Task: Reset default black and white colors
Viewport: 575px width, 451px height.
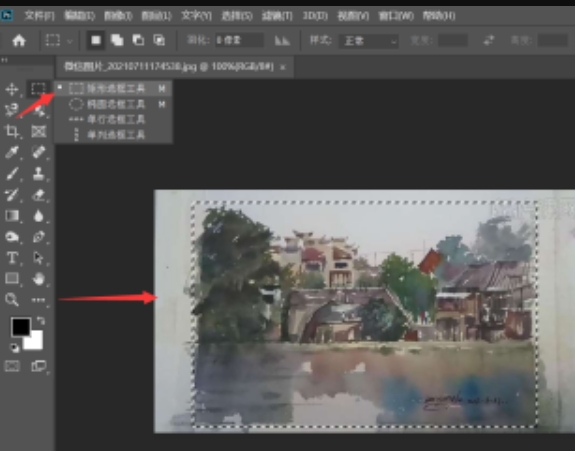Action: coord(15,348)
